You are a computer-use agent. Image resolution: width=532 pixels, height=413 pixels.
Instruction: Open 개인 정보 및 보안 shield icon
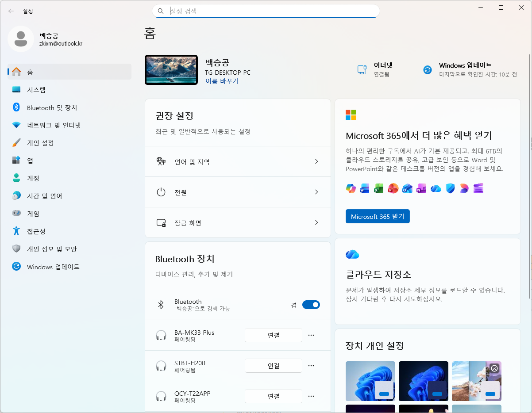[x=16, y=249]
